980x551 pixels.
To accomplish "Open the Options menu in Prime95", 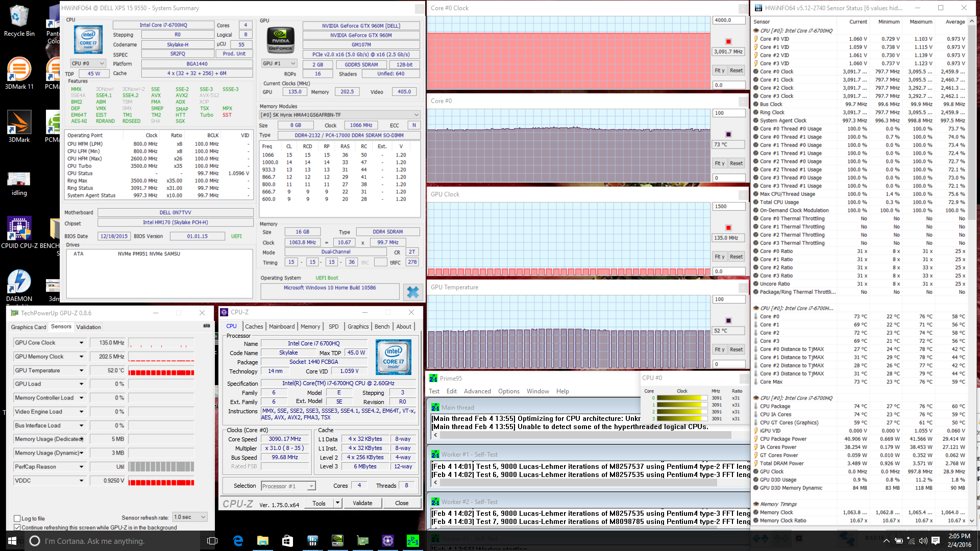I will tap(509, 391).
